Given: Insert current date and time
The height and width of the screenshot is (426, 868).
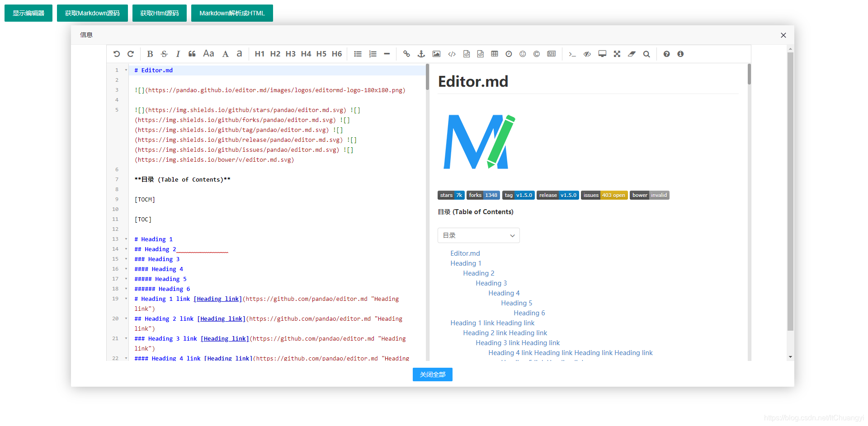Looking at the screenshot, I should tap(509, 54).
